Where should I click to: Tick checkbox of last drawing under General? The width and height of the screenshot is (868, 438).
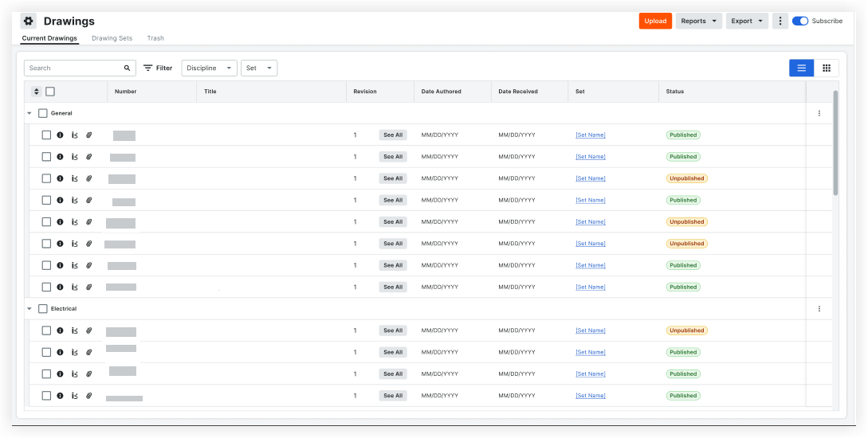pos(46,287)
